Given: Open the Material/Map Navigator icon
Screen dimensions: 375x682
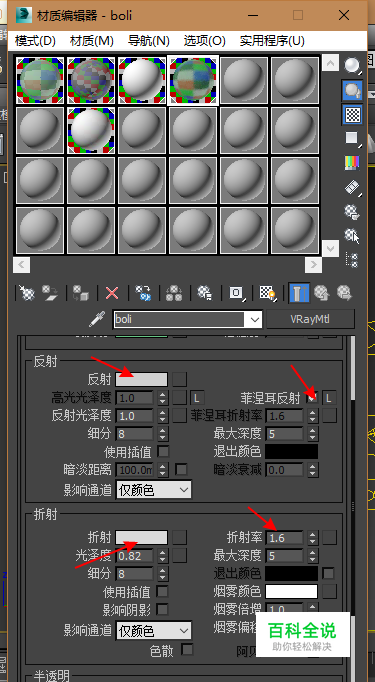Looking at the screenshot, I should pos(352,260).
